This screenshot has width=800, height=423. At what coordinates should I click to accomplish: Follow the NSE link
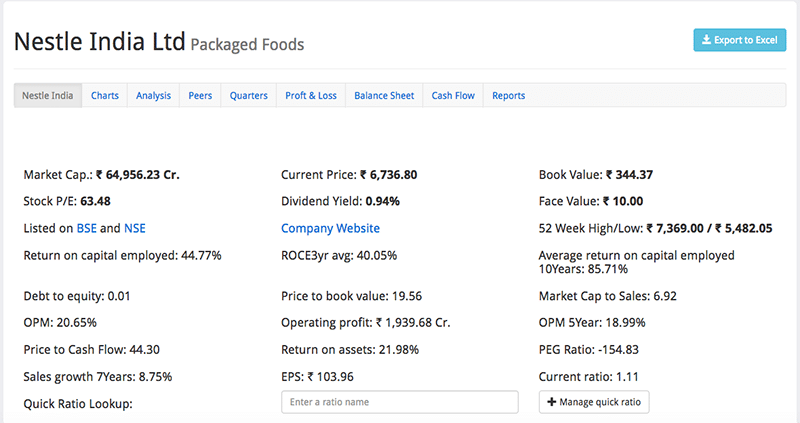point(135,228)
